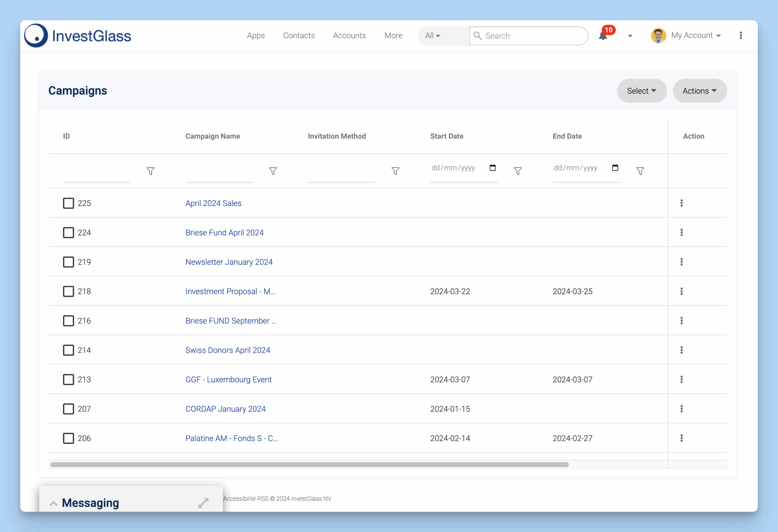Open the GGF - Luxembourg Event campaign
Image resolution: width=778 pixels, height=532 pixels.
coord(228,380)
